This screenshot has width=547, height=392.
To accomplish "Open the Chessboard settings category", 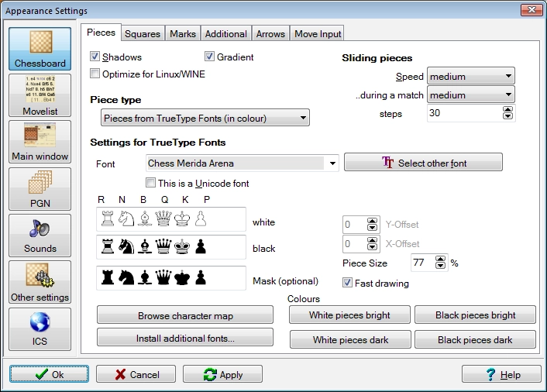I will click(x=40, y=49).
